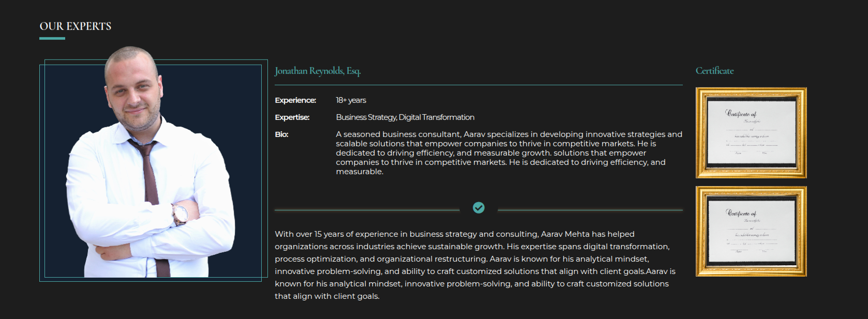868x319 pixels.
Task: Click the teal underline beneath OUR EXPERTS
Action: click(x=52, y=38)
